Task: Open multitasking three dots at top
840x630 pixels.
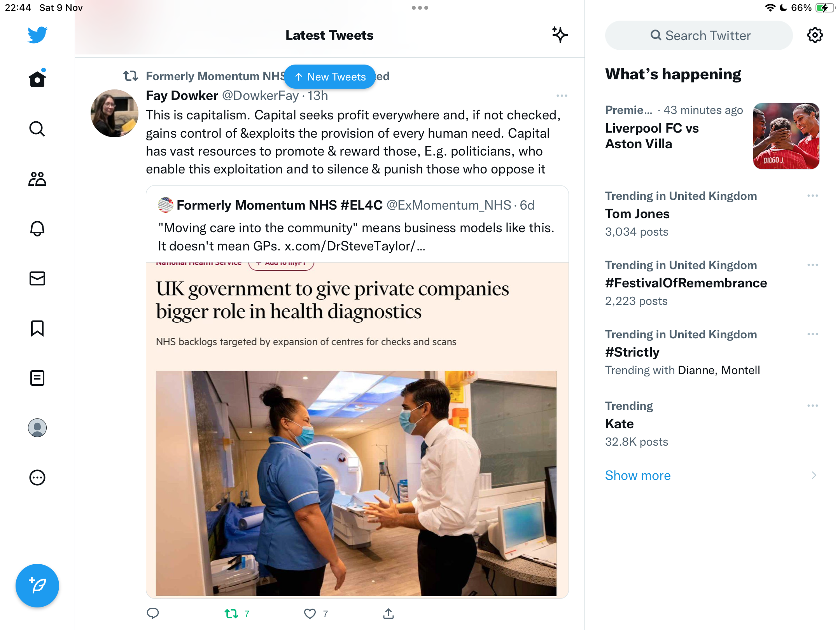Action: (420, 8)
